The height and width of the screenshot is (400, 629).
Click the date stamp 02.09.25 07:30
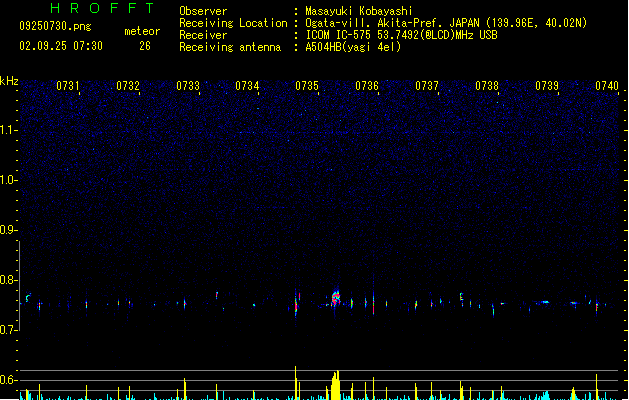coord(61,46)
